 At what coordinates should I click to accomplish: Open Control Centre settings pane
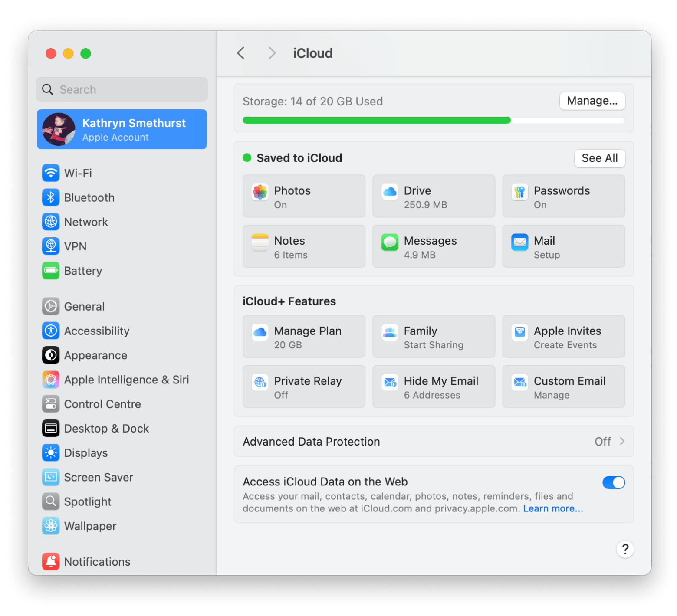click(x=102, y=404)
